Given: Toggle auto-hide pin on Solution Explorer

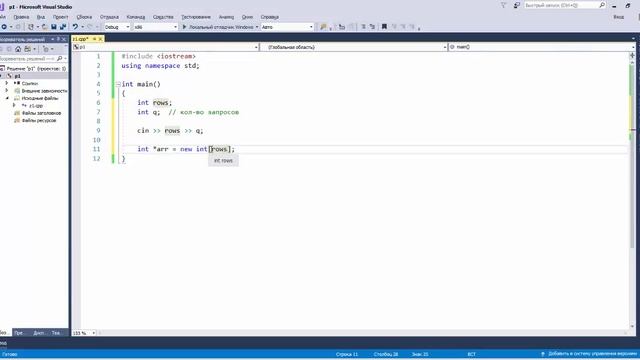Looking at the screenshot, I should click(58, 39).
